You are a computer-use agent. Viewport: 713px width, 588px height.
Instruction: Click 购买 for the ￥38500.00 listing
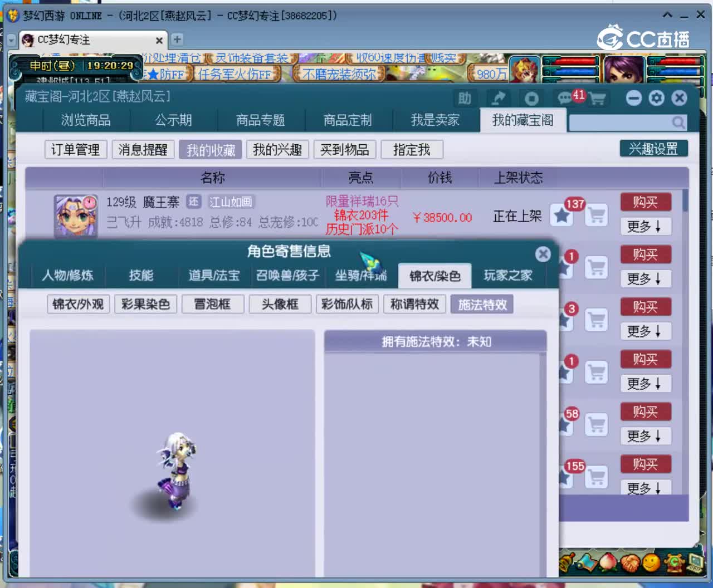pos(646,202)
